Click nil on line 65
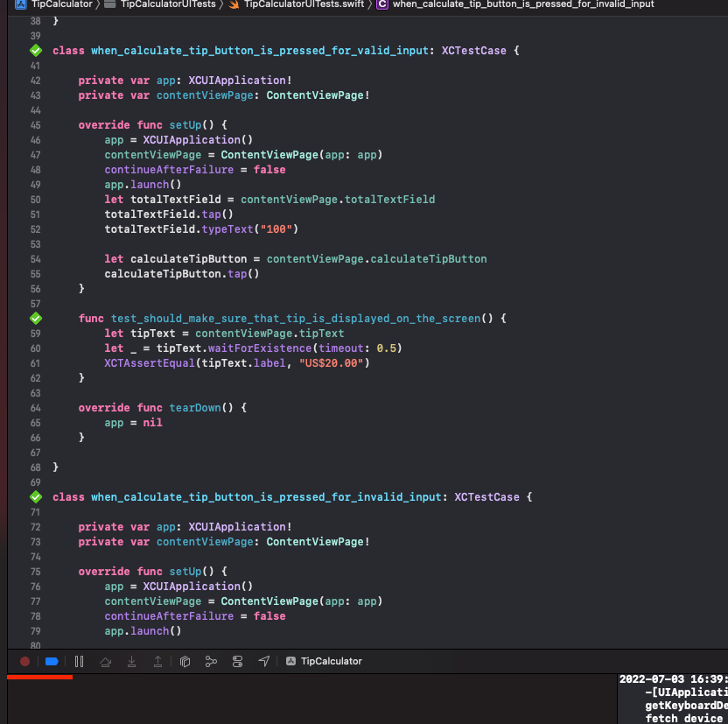 click(x=153, y=423)
